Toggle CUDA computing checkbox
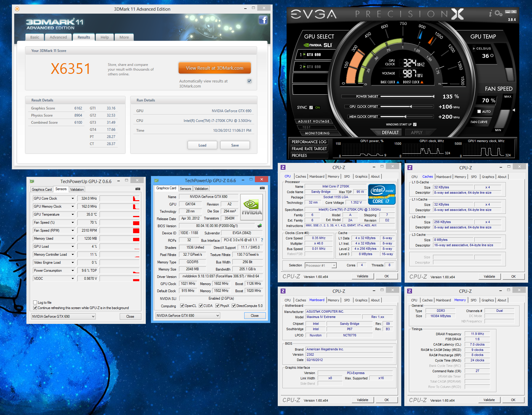532x415 pixels. (x=201, y=306)
